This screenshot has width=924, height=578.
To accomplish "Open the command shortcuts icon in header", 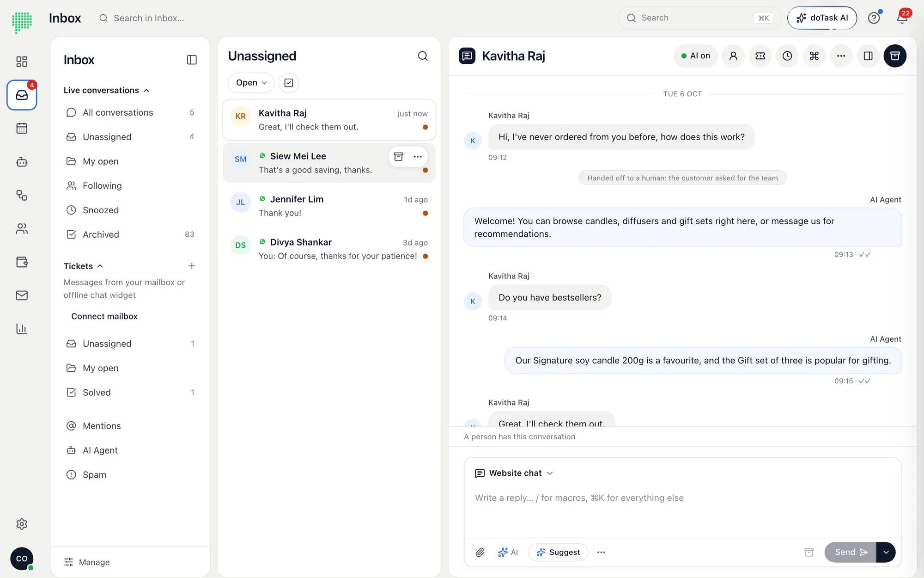I will [814, 56].
